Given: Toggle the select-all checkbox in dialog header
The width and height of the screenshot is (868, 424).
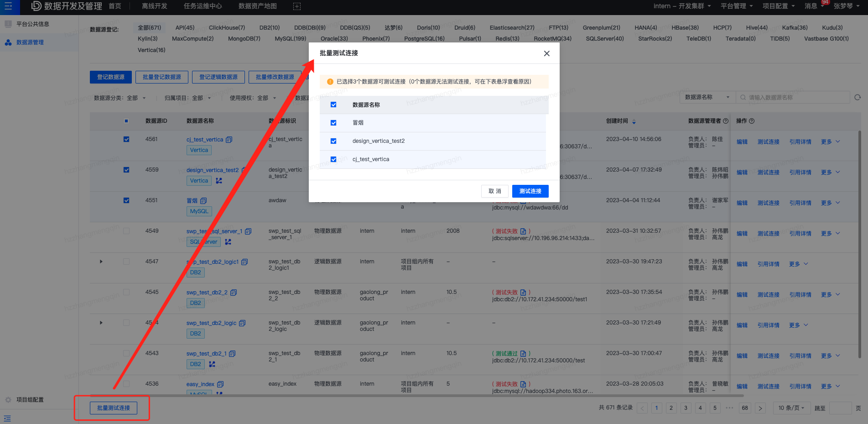Looking at the screenshot, I should 333,105.
